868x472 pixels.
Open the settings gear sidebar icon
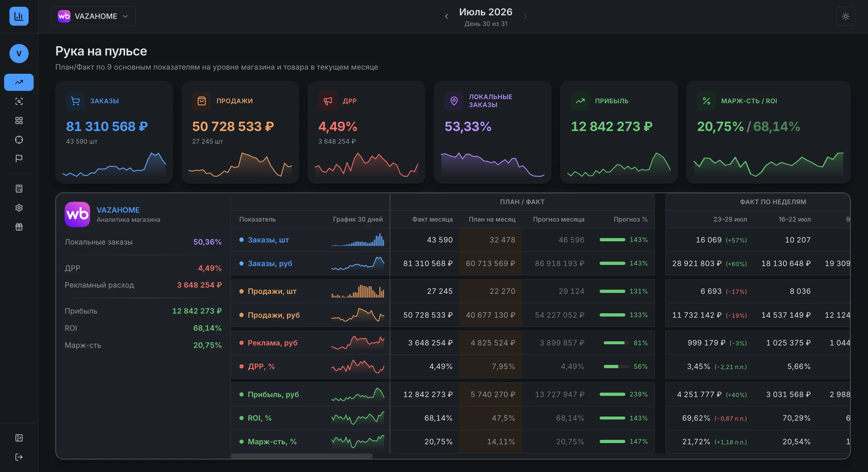pyautogui.click(x=19, y=208)
